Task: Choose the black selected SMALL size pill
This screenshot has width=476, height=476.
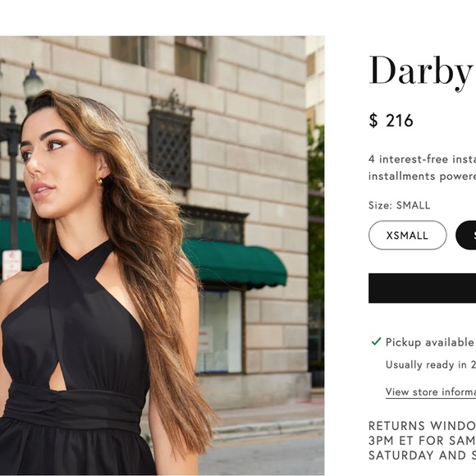Action: [x=466, y=236]
